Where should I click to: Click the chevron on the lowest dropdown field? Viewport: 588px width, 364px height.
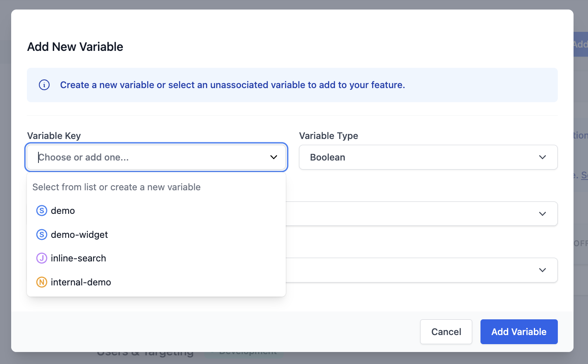(543, 270)
